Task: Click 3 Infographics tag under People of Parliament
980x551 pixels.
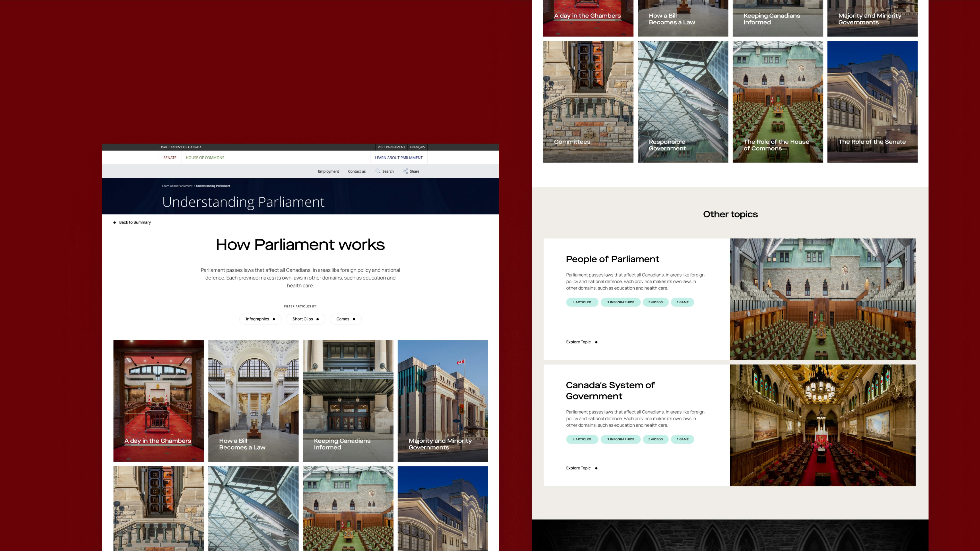Action: pos(621,302)
